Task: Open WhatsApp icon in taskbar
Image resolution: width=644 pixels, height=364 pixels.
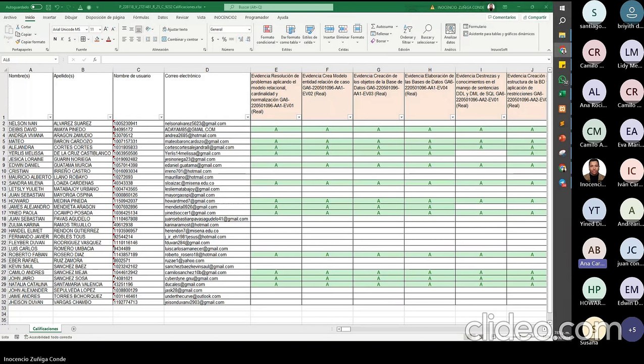Action: 562,80
